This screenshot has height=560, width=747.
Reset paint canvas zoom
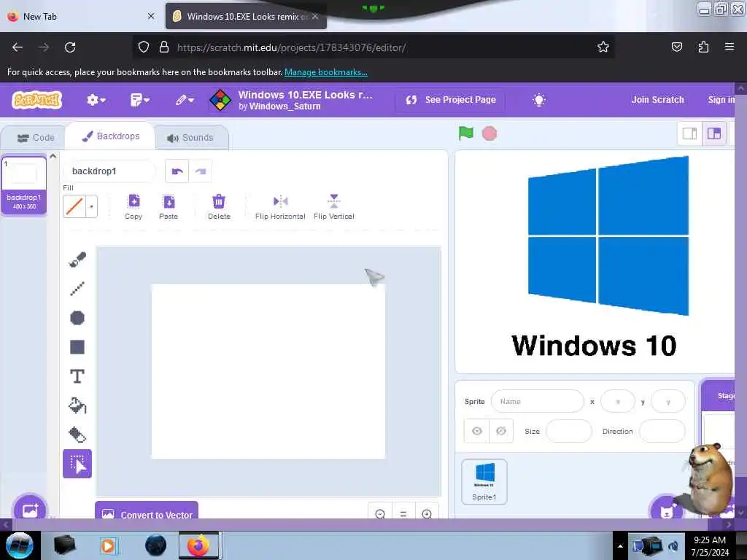(x=403, y=514)
